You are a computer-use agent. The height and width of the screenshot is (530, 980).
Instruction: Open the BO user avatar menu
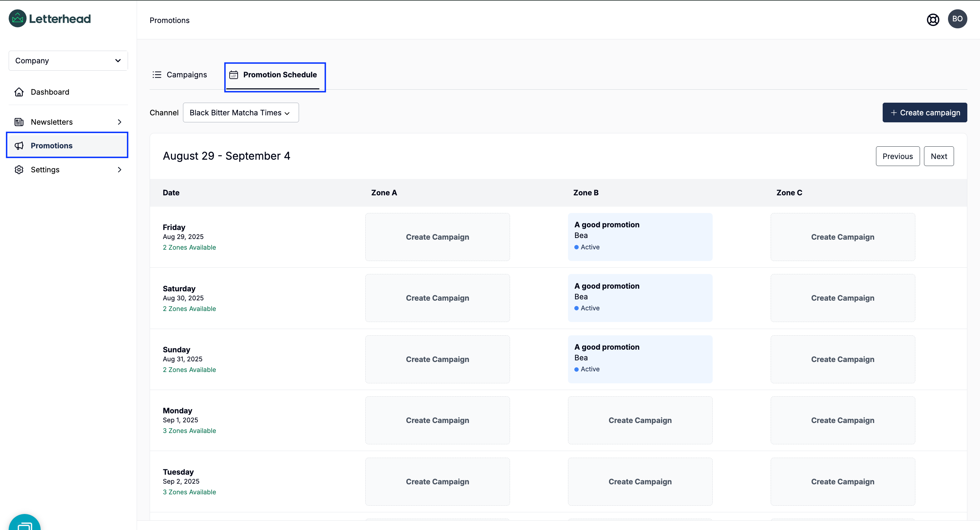click(x=957, y=19)
